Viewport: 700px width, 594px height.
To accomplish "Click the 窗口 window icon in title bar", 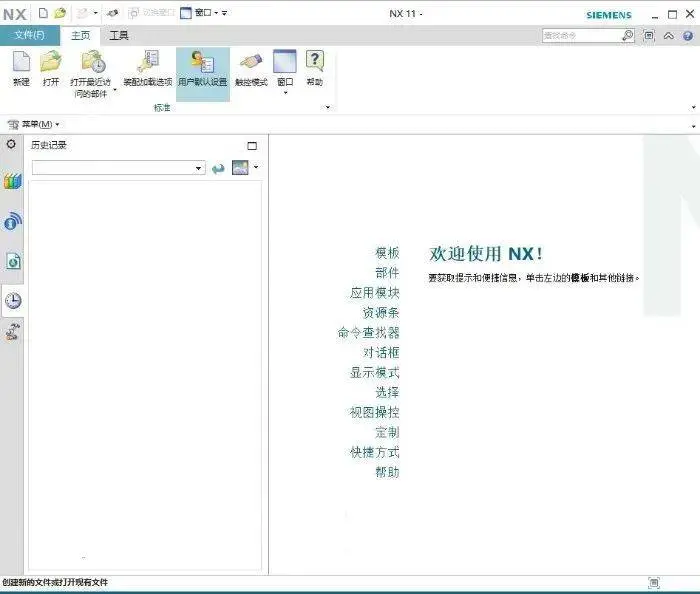I will 186,13.
